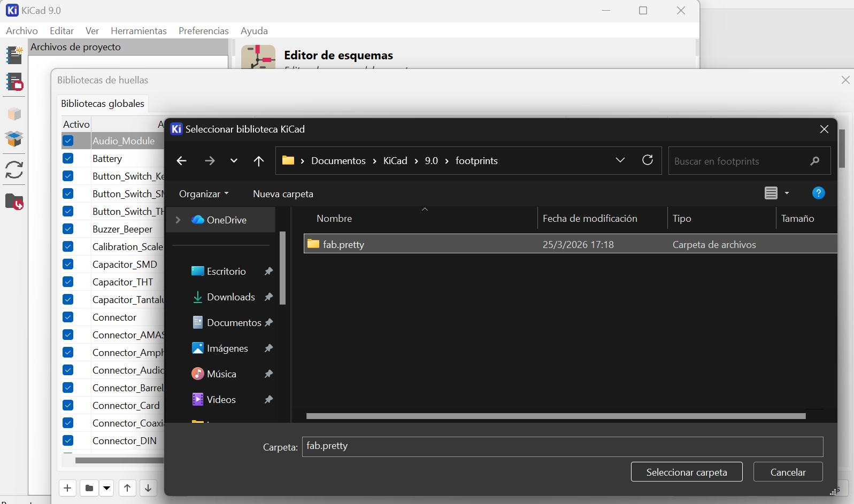
Task: Disable the Buzzer_Beeper library checkbox
Action: tap(68, 229)
